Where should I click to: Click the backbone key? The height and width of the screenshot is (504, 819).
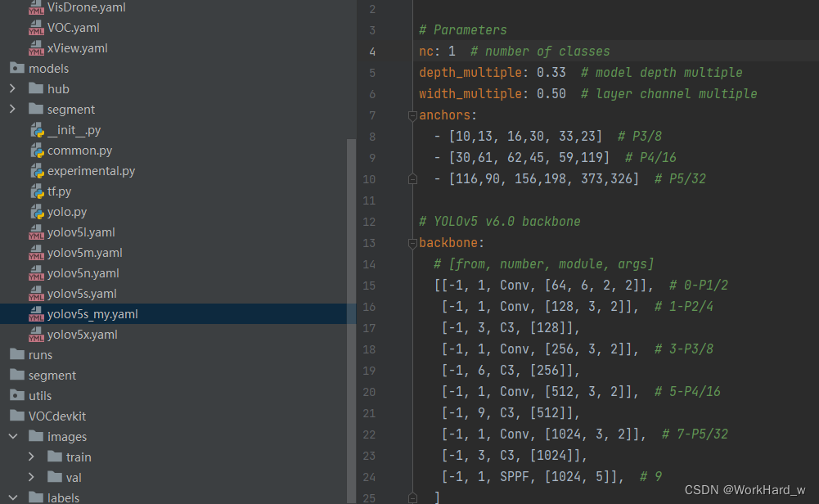tap(448, 243)
